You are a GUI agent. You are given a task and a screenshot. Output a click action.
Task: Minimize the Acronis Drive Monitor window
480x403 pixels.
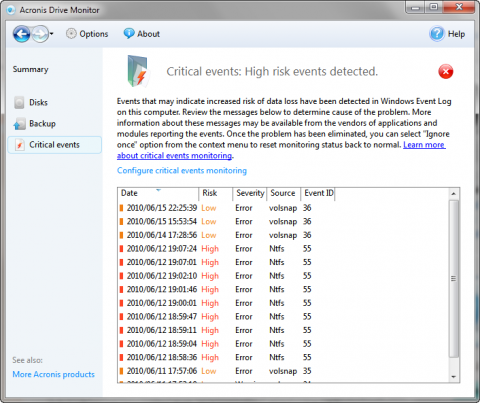coord(415,7)
